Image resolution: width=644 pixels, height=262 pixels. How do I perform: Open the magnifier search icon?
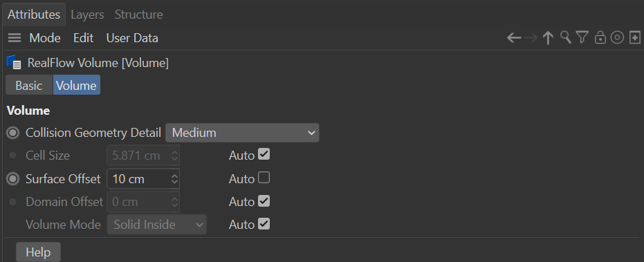(x=566, y=37)
